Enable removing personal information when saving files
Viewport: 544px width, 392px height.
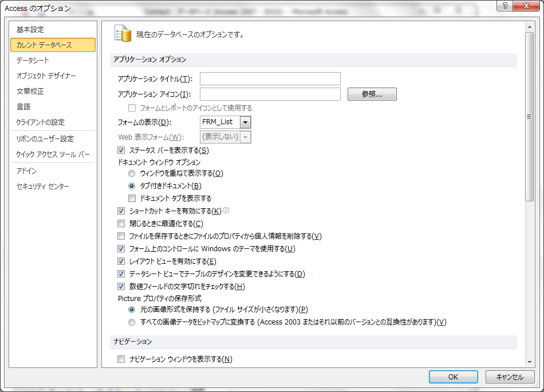(x=121, y=236)
